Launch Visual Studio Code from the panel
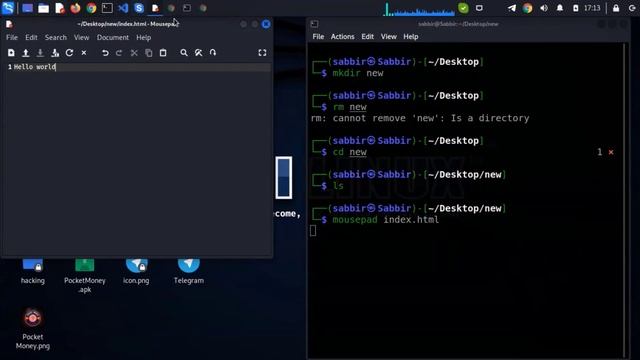The height and width of the screenshot is (360, 640). [123, 8]
